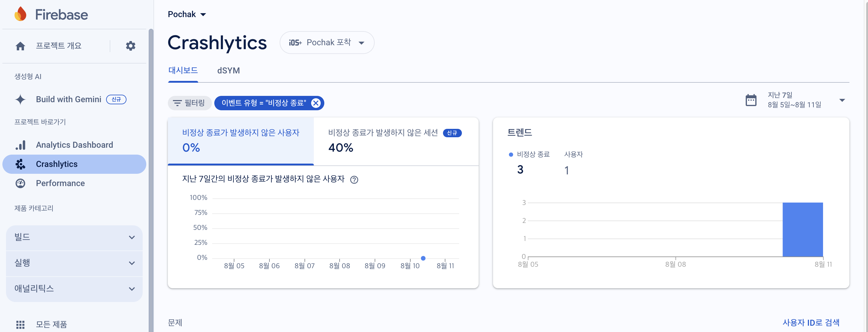Click the Firebase flame logo
868x332 pixels.
[21, 14]
